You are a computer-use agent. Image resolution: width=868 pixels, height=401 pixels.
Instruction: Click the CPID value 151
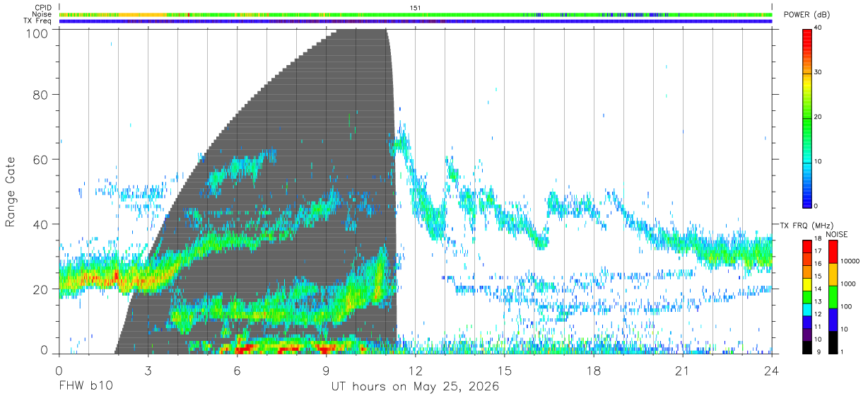pyautogui.click(x=416, y=8)
